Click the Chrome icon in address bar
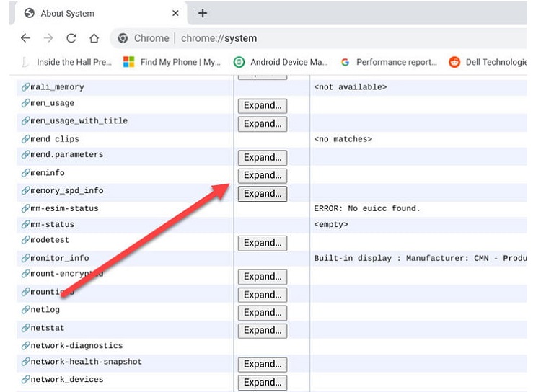Screen dimensions: 541x392 [x=123, y=38]
